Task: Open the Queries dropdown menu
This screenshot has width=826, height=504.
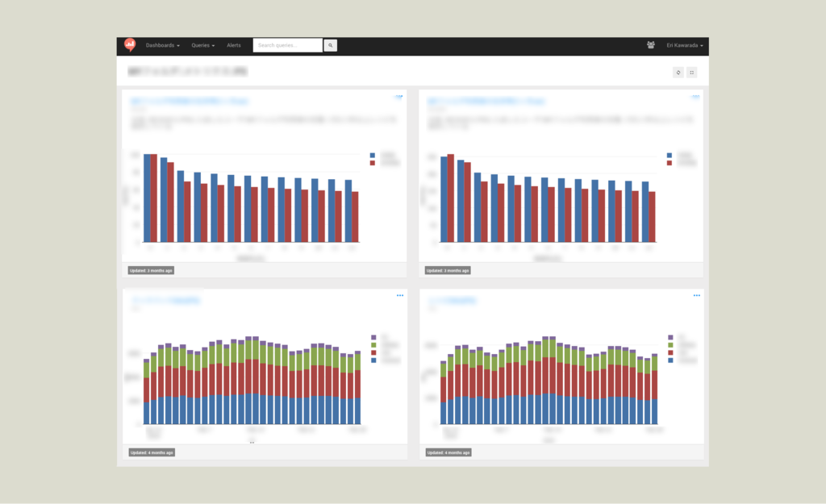Action: 202,45
